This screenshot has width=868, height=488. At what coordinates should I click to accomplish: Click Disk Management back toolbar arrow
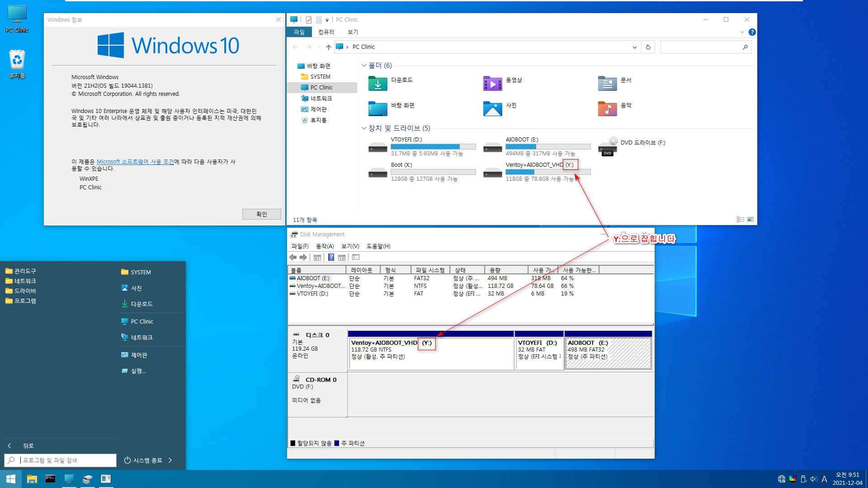tap(293, 257)
